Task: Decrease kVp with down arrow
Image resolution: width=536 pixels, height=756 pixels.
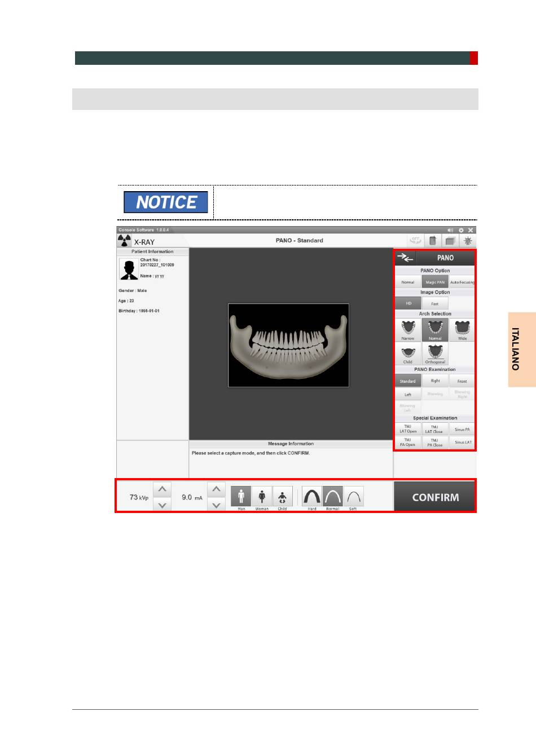Action: [x=162, y=505]
